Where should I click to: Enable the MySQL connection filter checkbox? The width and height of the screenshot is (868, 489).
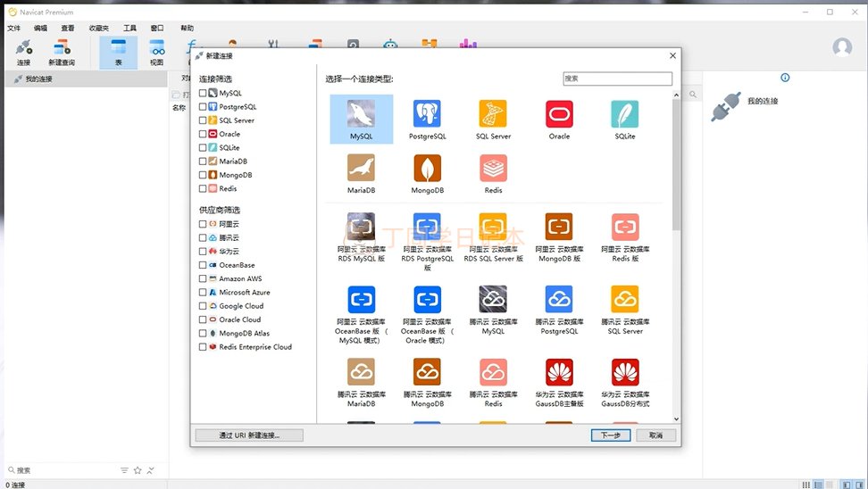point(203,93)
